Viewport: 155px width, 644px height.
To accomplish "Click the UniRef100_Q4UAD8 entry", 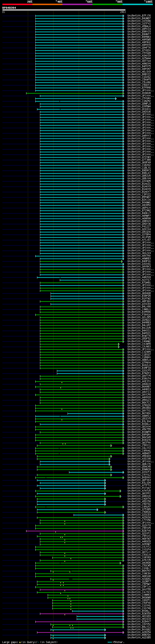I will (x=139, y=563).
